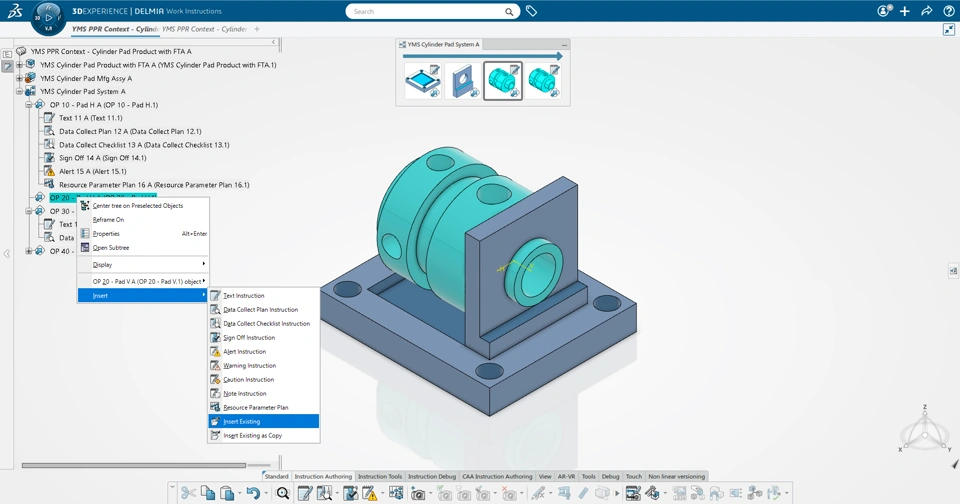Click the Copy icon in the bottom toolbar
Image resolution: width=960 pixels, height=504 pixels.
tap(208, 493)
